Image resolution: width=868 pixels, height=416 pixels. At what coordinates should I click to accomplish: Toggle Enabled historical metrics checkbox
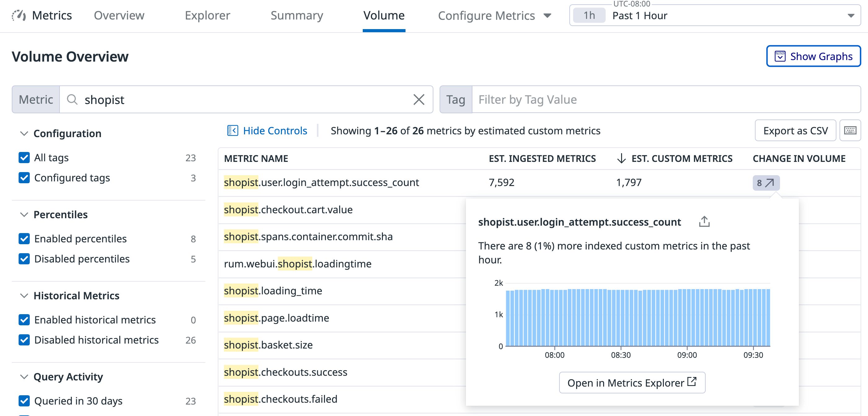tap(24, 320)
